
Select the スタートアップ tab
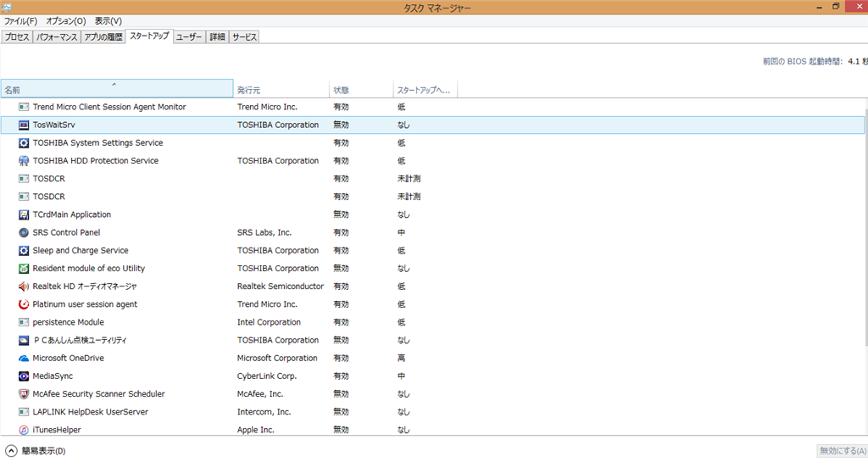(x=149, y=36)
